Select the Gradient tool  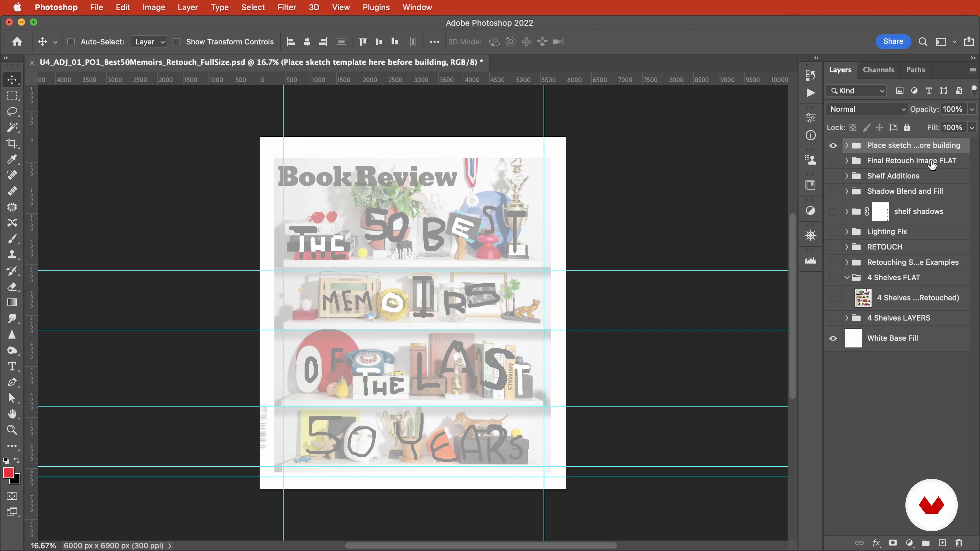12,303
